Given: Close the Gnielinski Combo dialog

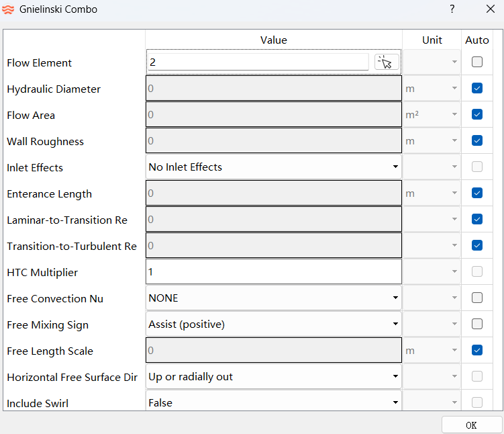Looking at the screenshot, I should tap(490, 9).
